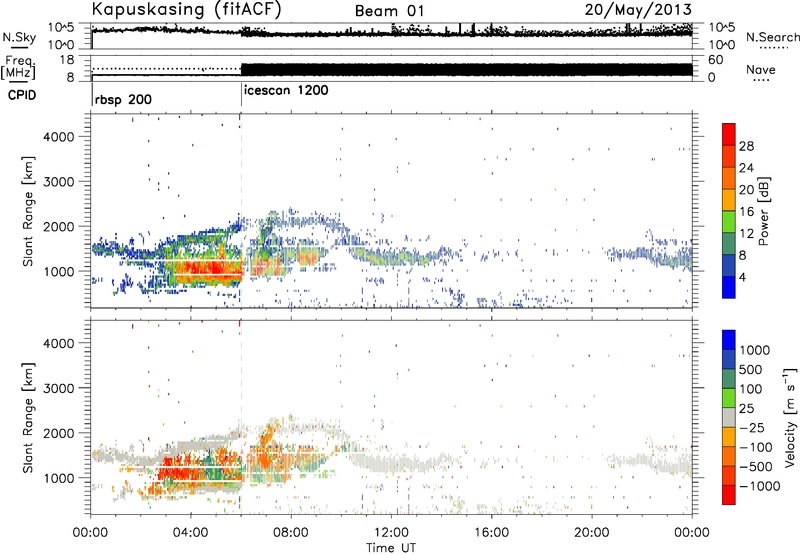This screenshot has width=800, height=554.
Task: Click the Slant Range label of velocity panel
Action: pyautogui.click(x=28, y=417)
